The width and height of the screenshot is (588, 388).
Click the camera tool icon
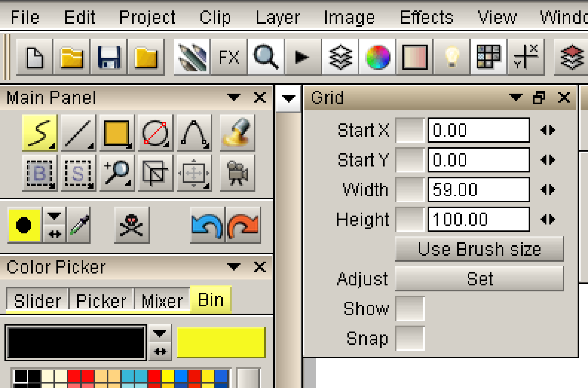(x=237, y=173)
